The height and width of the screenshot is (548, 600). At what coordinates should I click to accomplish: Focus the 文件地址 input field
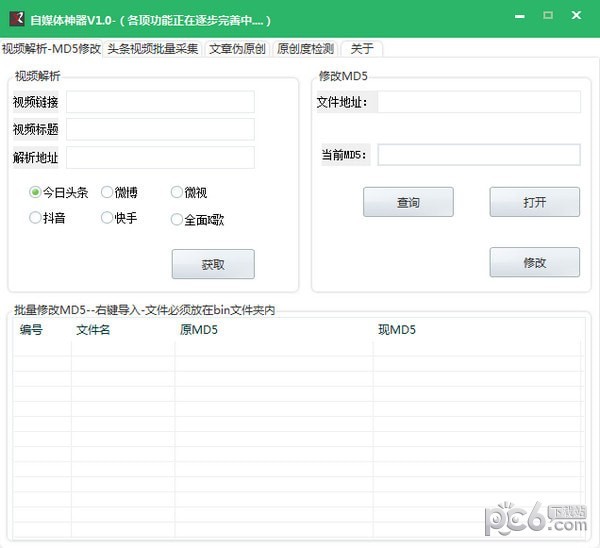(479, 102)
